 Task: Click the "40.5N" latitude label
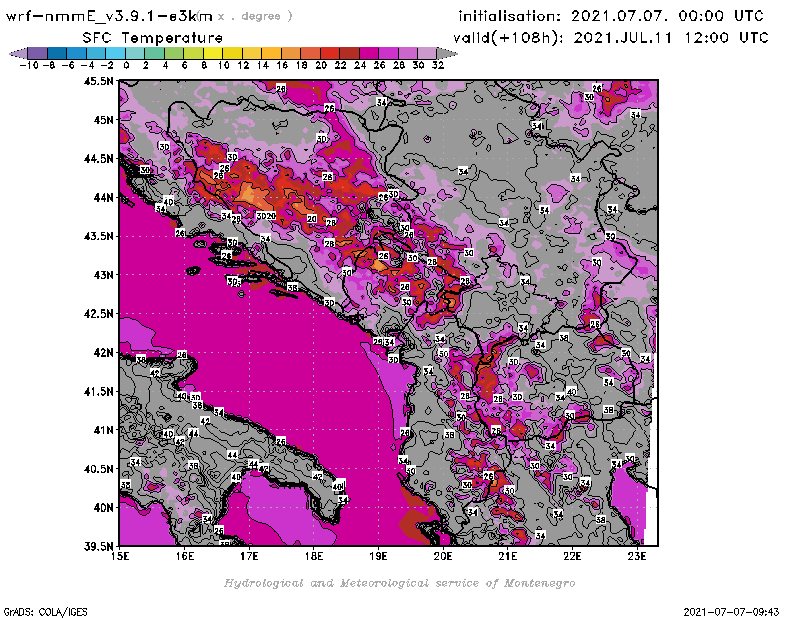[x=98, y=469]
